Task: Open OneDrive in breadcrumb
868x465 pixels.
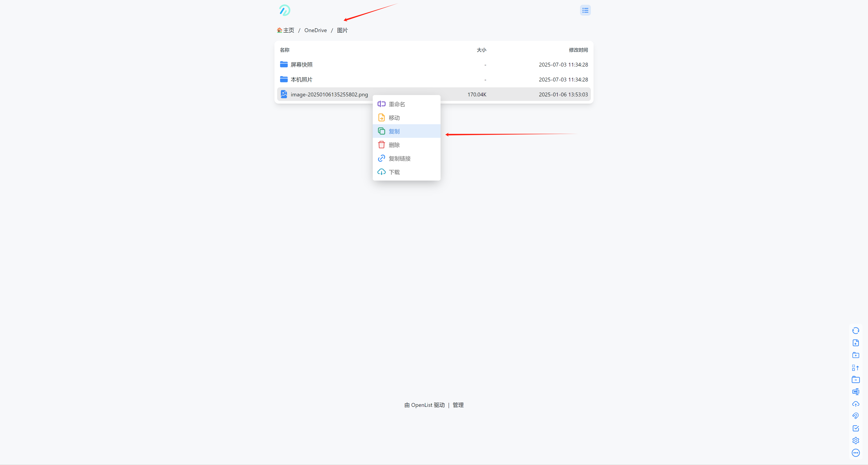Action: (x=315, y=30)
